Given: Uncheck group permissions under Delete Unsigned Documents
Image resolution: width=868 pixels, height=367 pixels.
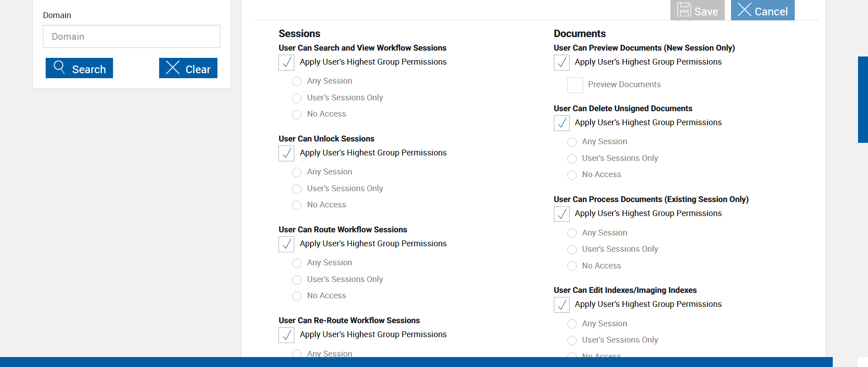Looking at the screenshot, I should [x=561, y=123].
